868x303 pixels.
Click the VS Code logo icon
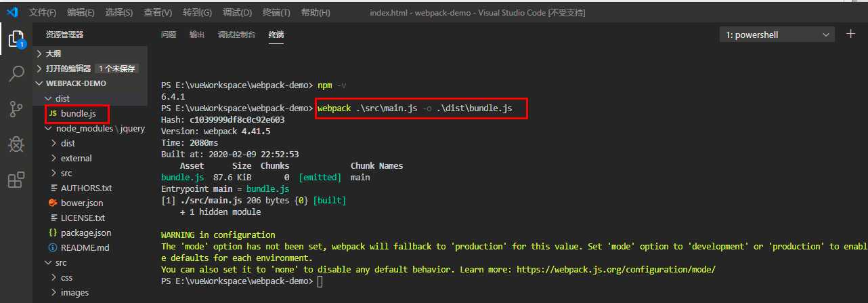[x=12, y=12]
